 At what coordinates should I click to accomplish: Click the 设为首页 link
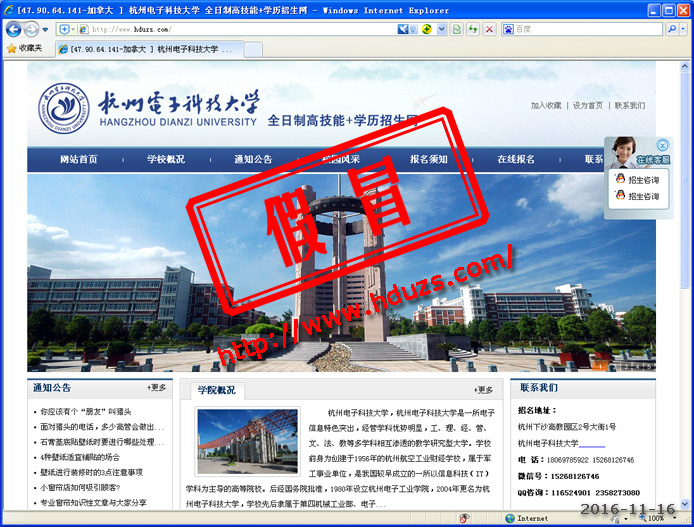coord(587,105)
